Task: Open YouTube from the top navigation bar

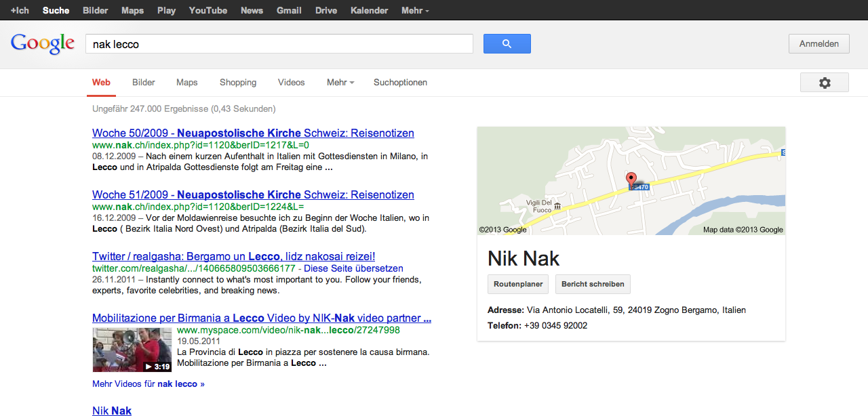Action: point(208,11)
